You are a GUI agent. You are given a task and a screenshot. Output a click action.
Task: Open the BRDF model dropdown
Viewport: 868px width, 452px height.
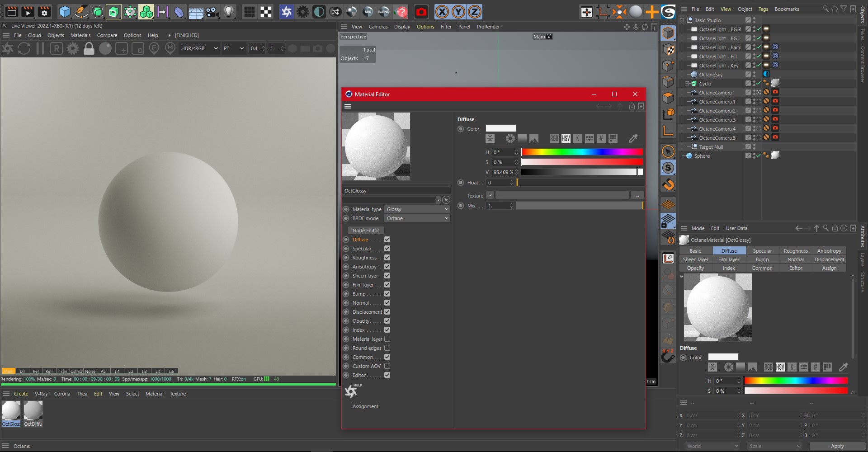(x=417, y=218)
